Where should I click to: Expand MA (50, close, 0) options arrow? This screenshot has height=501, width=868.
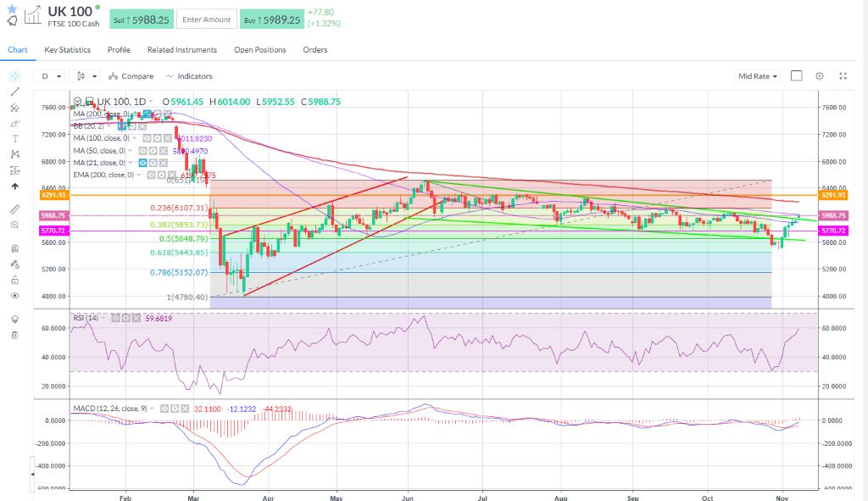[131, 151]
